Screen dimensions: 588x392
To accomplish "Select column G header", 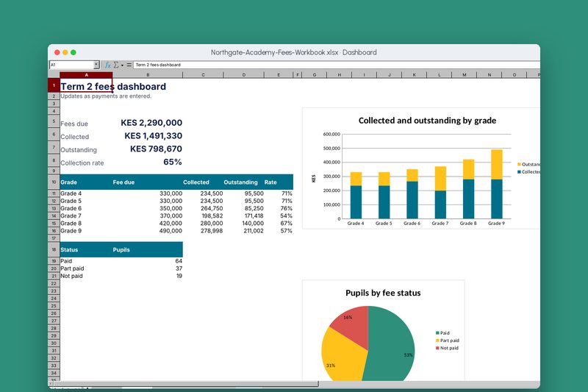I will coord(315,75).
